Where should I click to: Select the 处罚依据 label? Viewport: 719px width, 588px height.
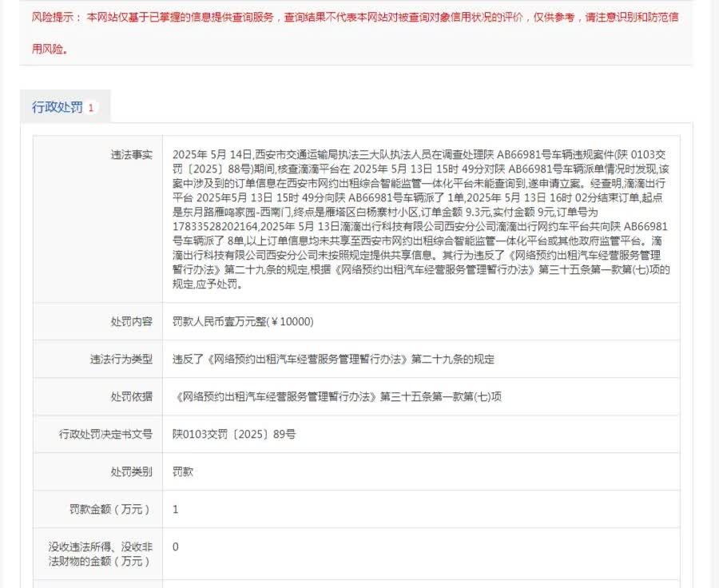point(131,396)
